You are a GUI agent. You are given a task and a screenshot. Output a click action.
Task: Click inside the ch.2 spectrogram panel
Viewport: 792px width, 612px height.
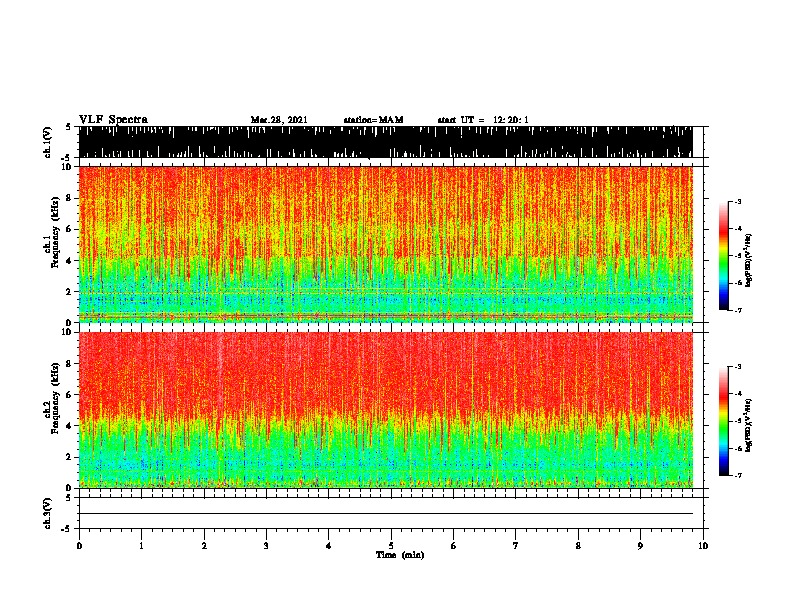(385, 410)
